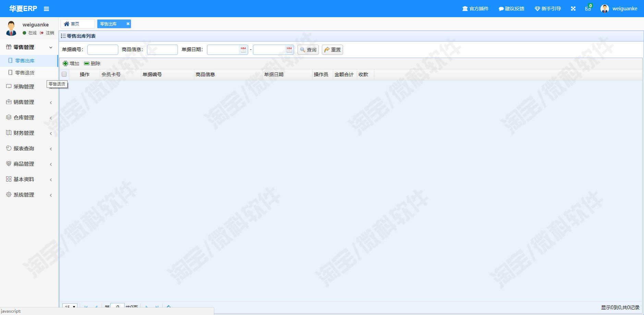This screenshot has width=644, height=315.
Task: Expand the 财务管理 menu chevron
Action: 51,133
